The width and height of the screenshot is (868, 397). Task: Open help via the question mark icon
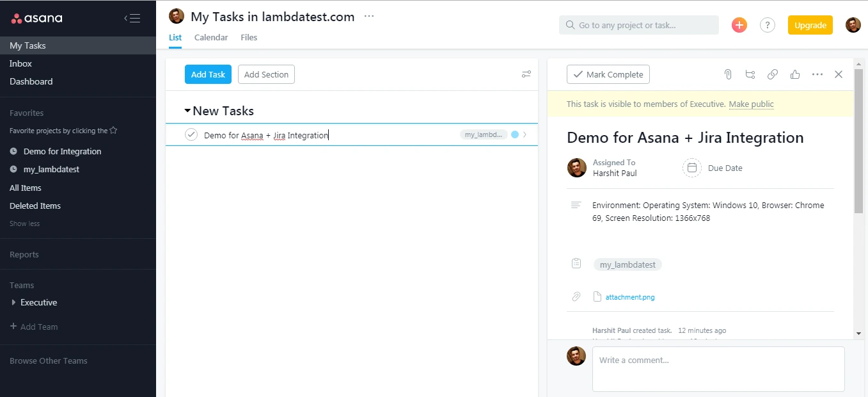coord(767,24)
